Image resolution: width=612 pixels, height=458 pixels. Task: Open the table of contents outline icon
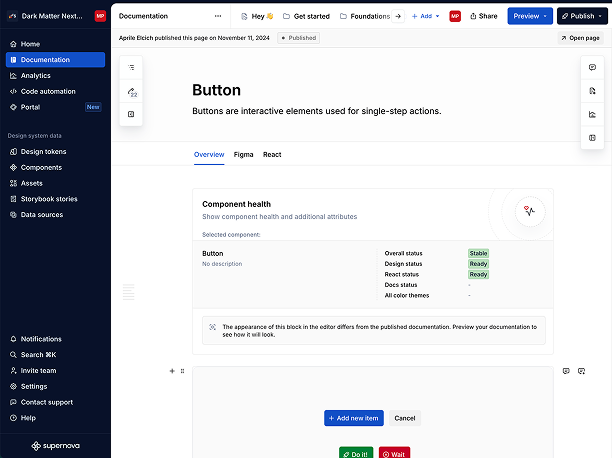[131, 68]
